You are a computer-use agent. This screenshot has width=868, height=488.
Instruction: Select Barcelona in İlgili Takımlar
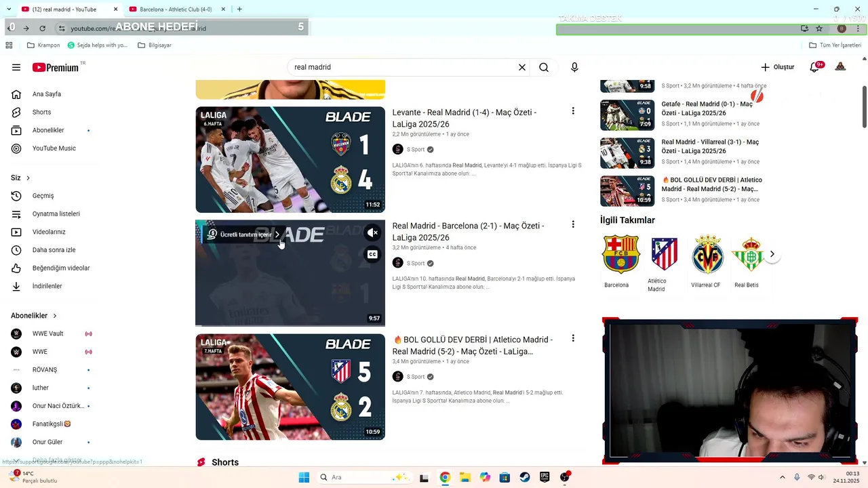[620, 262]
